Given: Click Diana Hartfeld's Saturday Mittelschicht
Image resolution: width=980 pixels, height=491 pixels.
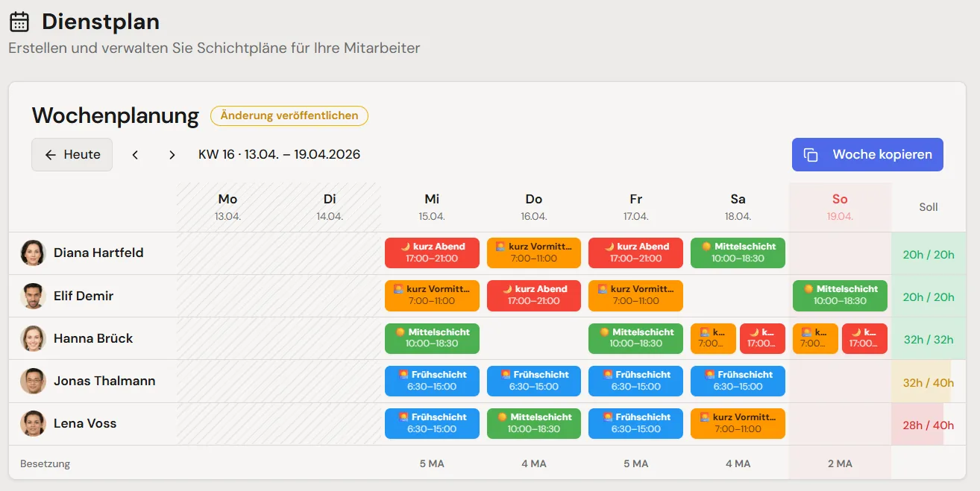Looking at the screenshot, I should coord(738,253).
